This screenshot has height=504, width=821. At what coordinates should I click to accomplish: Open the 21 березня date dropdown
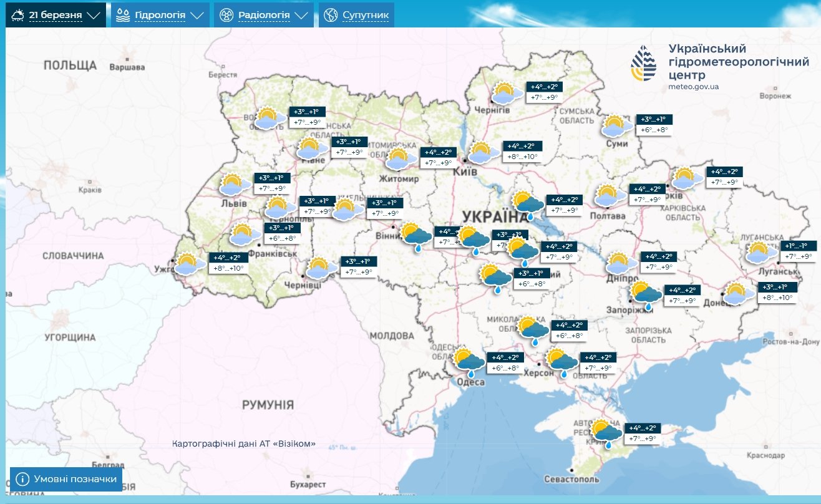[x=56, y=15]
